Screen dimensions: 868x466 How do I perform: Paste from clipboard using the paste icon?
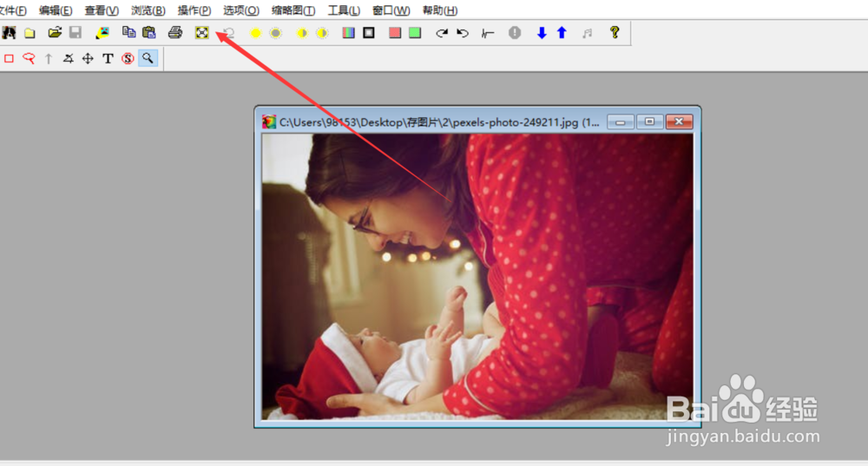pos(149,33)
